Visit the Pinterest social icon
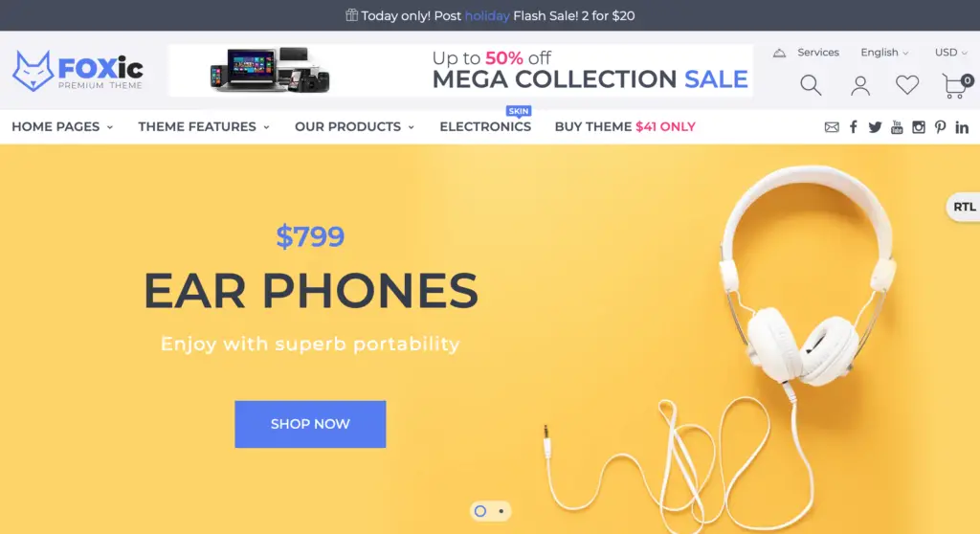Image resolution: width=980 pixels, height=534 pixels. 940,127
